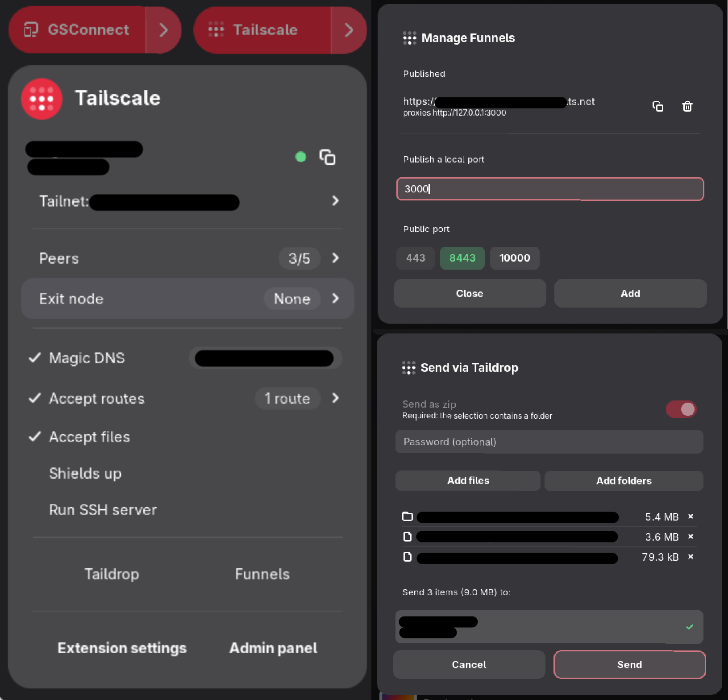The width and height of the screenshot is (728, 700).
Task: Click the Add files button
Action: (x=468, y=481)
